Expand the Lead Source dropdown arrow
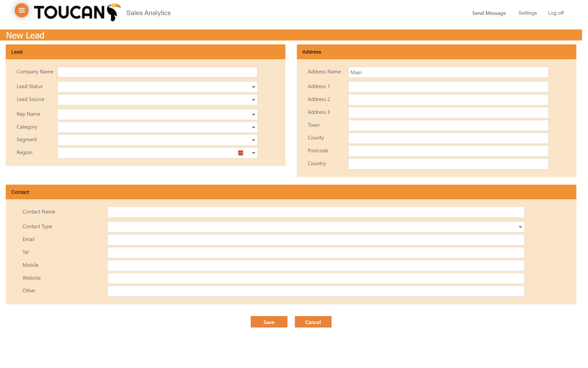The height and width of the screenshot is (368, 588). click(x=253, y=100)
